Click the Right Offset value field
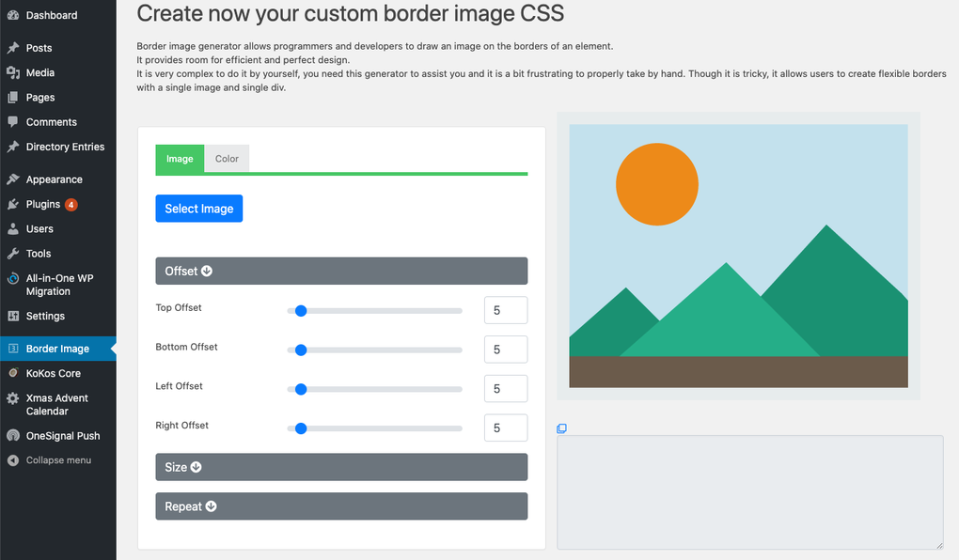Image resolution: width=959 pixels, height=560 pixels. coord(506,428)
